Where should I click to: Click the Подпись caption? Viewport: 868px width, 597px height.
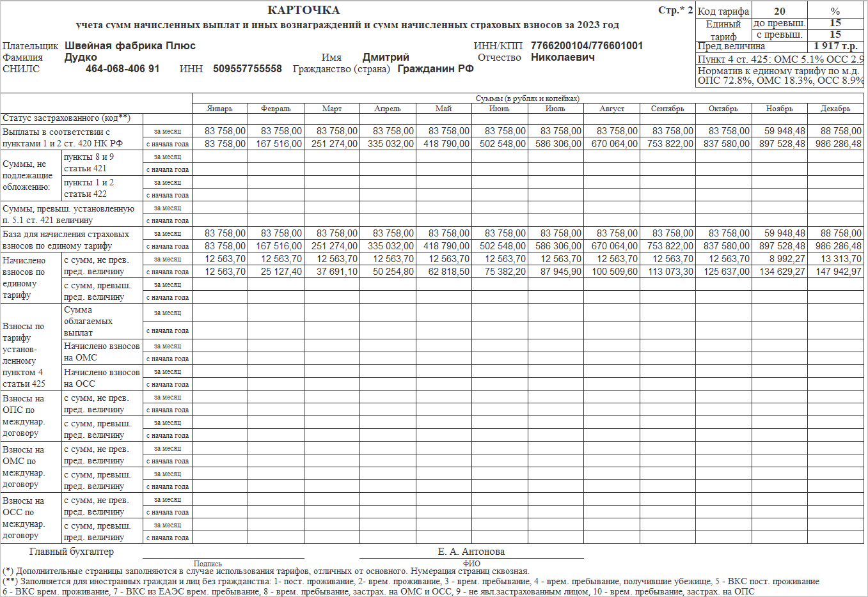[x=208, y=564]
